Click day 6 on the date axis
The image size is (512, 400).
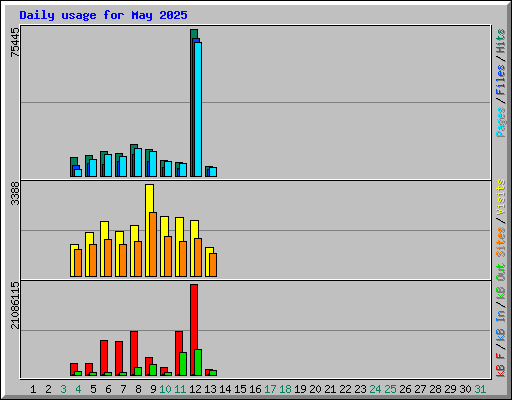108,389
